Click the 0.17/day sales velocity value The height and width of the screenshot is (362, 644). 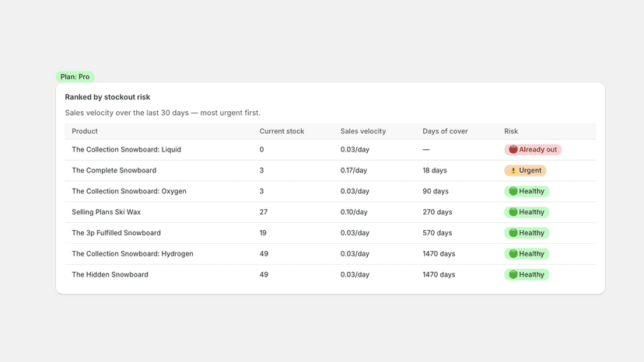[354, 170]
